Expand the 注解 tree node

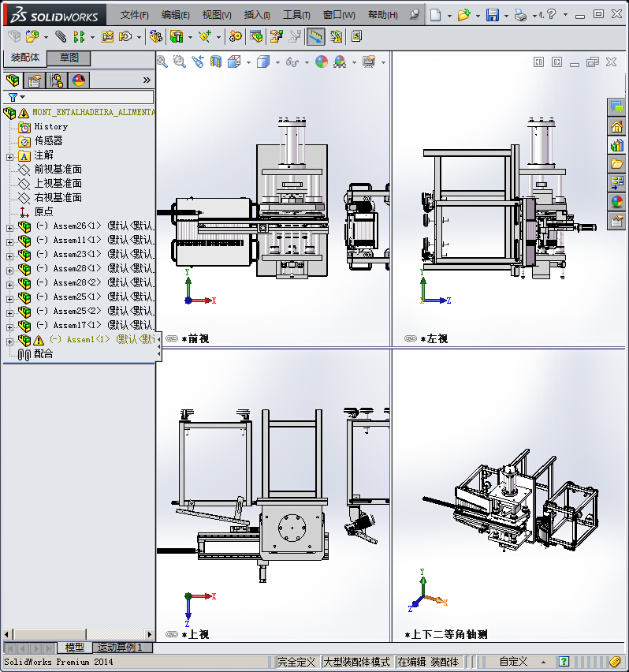[9, 157]
